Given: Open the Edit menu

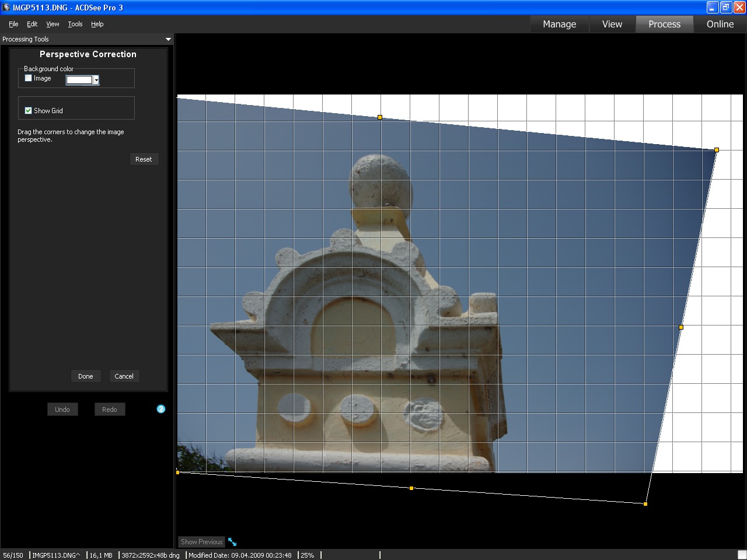Looking at the screenshot, I should tap(32, 24).
